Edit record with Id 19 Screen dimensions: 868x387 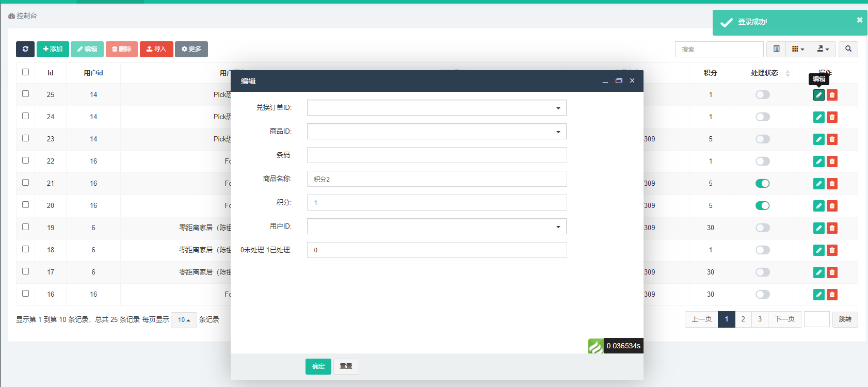tap(819, 228)
